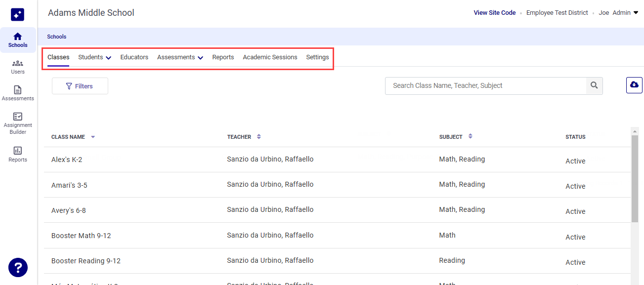Sort by Class Name column arrow
The image size is (644, 285).
[x=93, y=137]
